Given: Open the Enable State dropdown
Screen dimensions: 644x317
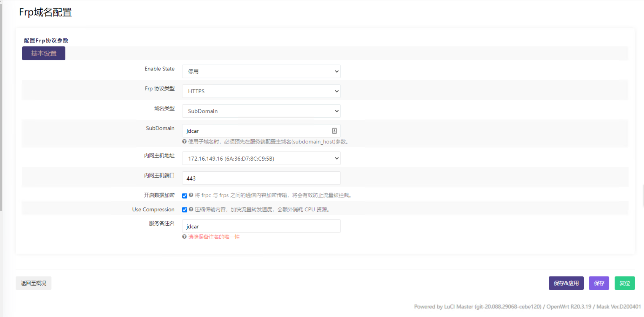Looking at the screenshot, I should click(x=261, y=71).
